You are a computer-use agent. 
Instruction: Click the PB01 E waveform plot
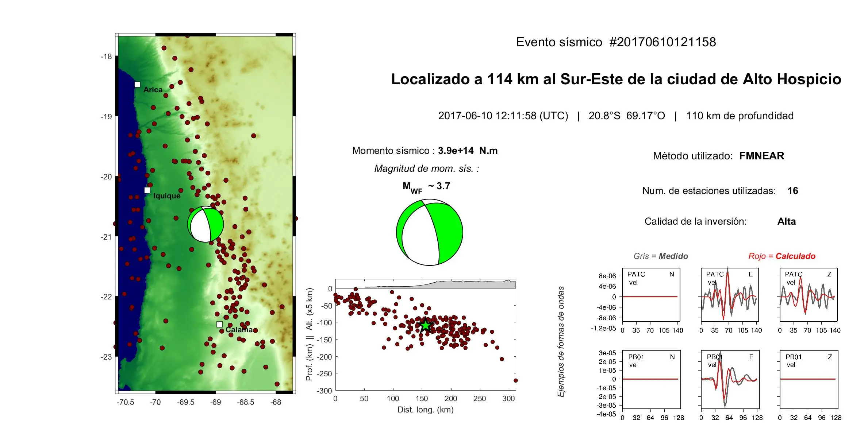(x=730, y=379)
